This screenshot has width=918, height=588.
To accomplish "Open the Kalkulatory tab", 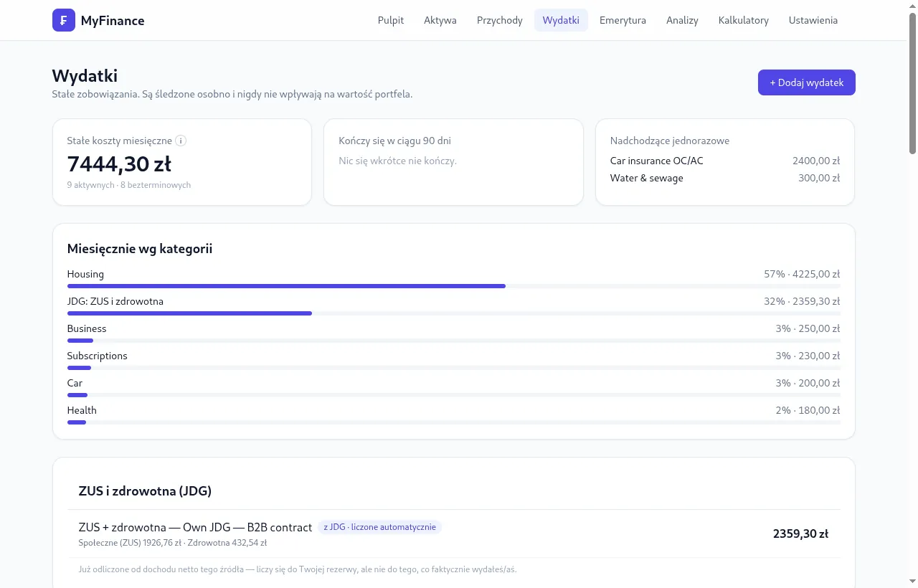I will pos(744,20).
